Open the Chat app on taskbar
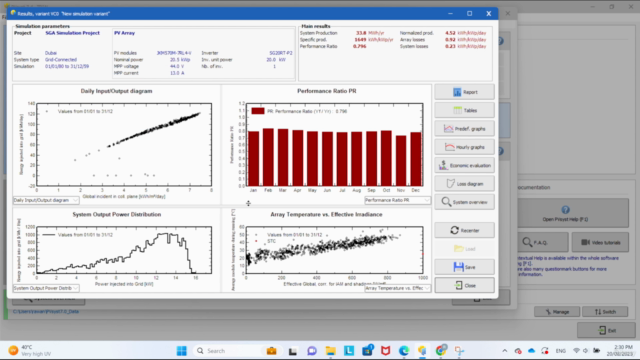 tap(312, 351)
